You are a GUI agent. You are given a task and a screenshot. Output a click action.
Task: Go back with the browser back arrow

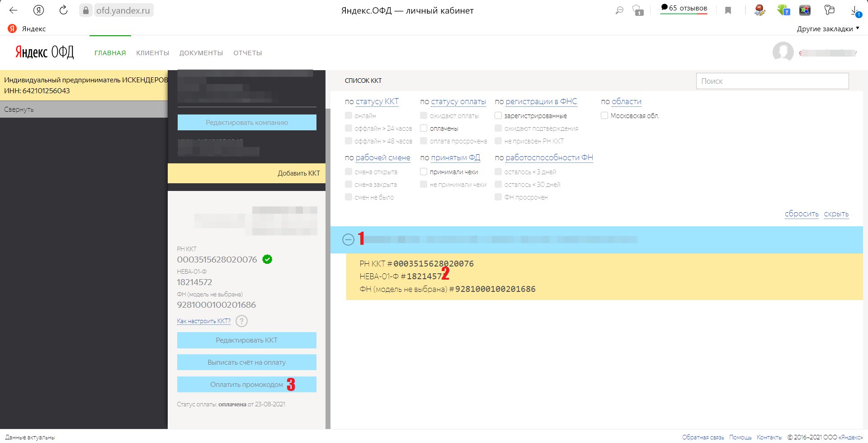coord(13,10)
